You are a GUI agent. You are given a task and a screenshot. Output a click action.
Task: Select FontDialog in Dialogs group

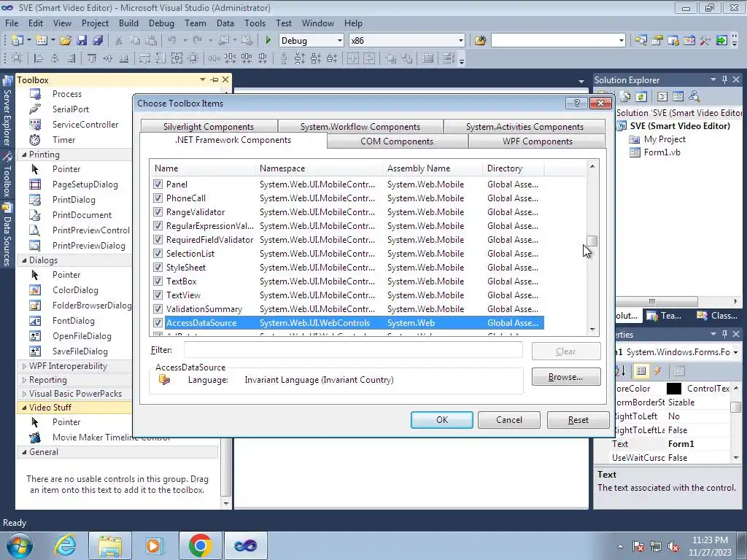tap(74, 321)
